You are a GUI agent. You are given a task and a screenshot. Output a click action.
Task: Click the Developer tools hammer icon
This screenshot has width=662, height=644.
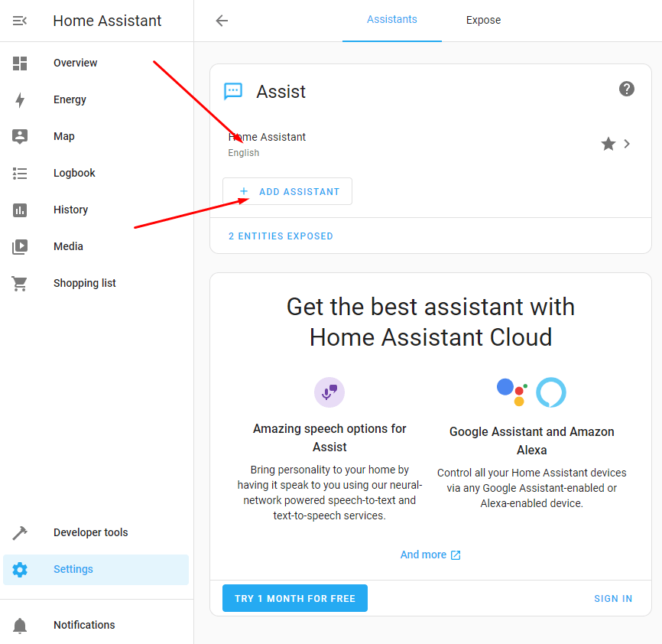pos(20,533)
